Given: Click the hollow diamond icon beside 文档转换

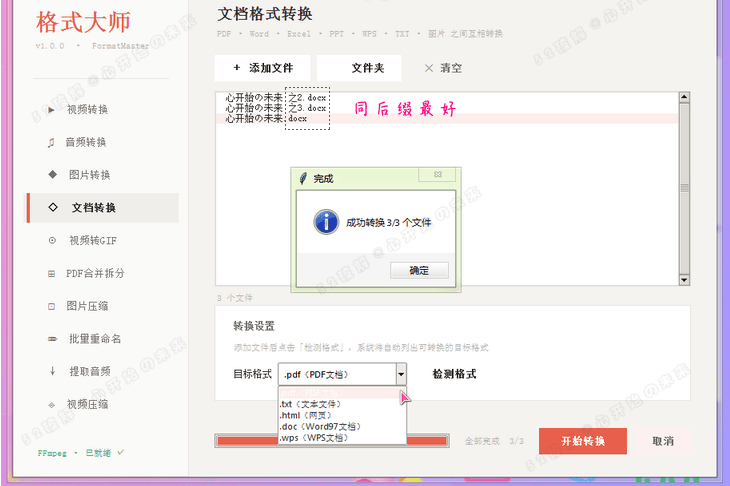Looking at the screenshot, I should click(x=53, y=207).
